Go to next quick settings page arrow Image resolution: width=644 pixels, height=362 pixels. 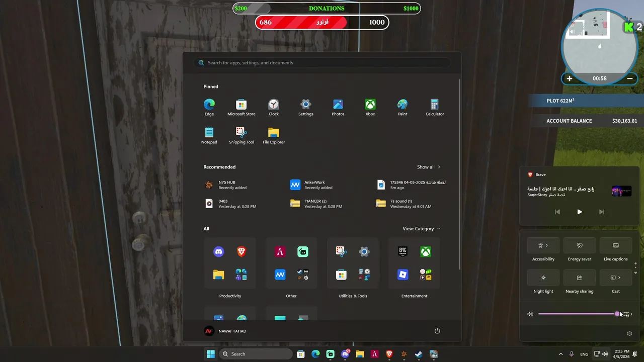pyautogui.click(x=635, y=273)
